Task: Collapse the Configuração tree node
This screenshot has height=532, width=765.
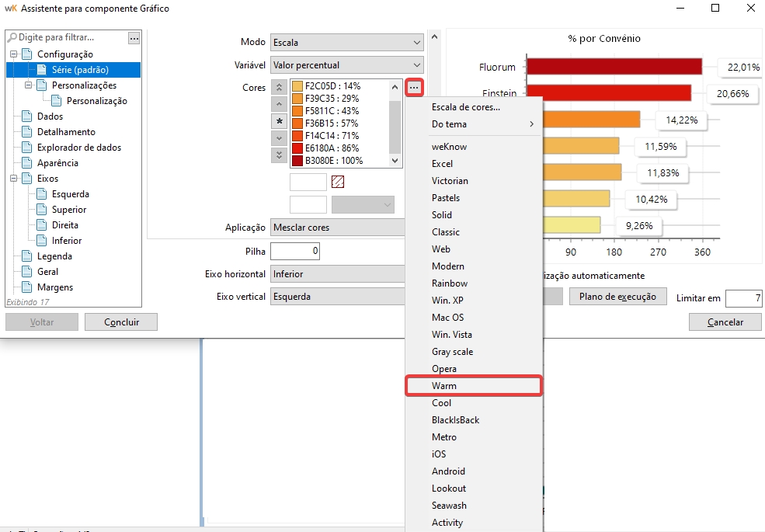Action: click(x=14, y=54)
